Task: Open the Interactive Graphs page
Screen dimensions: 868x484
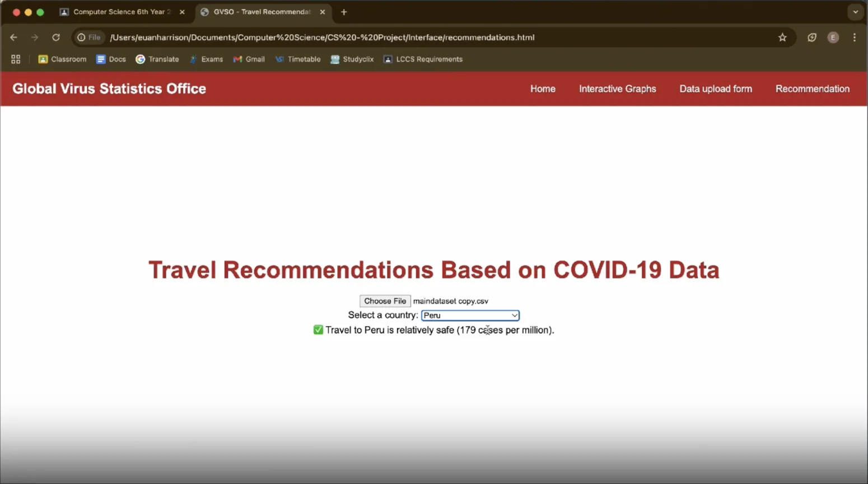Action: click(x=617, y=89)
